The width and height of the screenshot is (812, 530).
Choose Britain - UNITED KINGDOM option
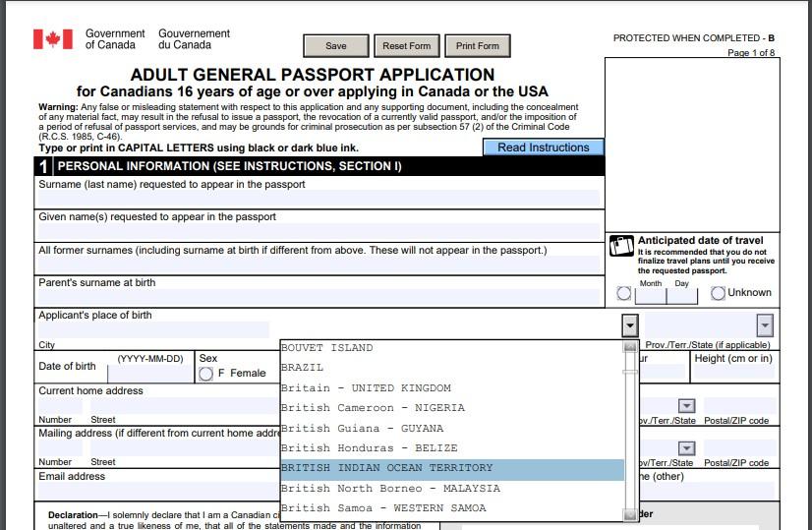452,388
